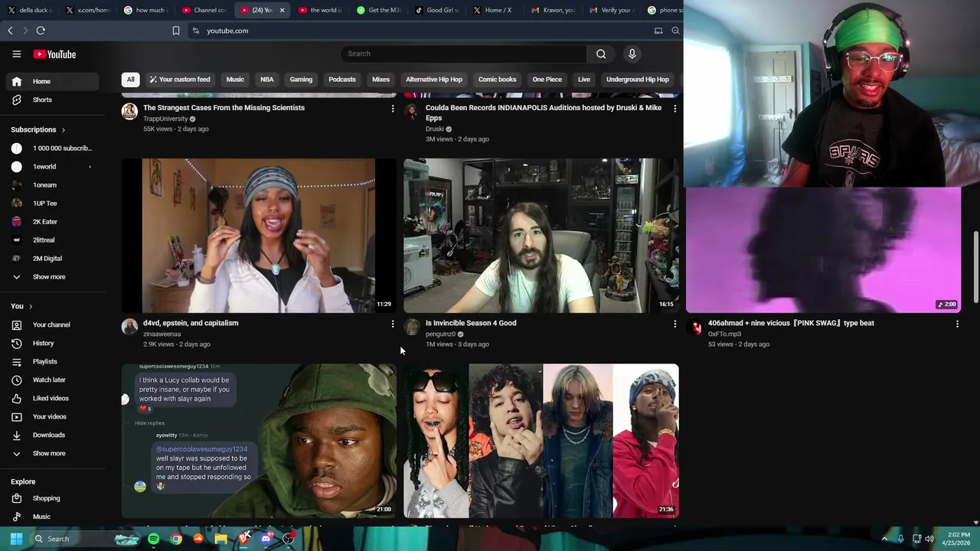This screenshot has height=551, width=980.
Task: Select the Music filter chip
Action: pyautogui.click(x=235, y=80)
